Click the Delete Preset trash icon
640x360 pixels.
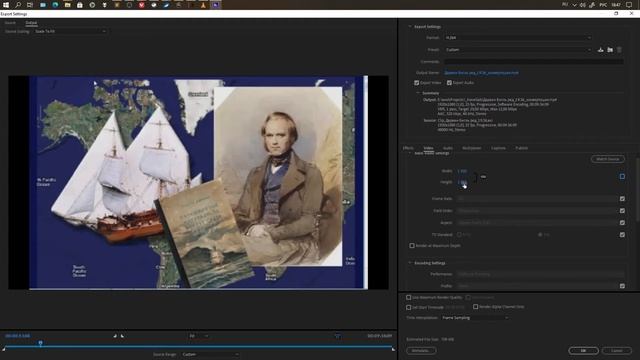(619, 50)
